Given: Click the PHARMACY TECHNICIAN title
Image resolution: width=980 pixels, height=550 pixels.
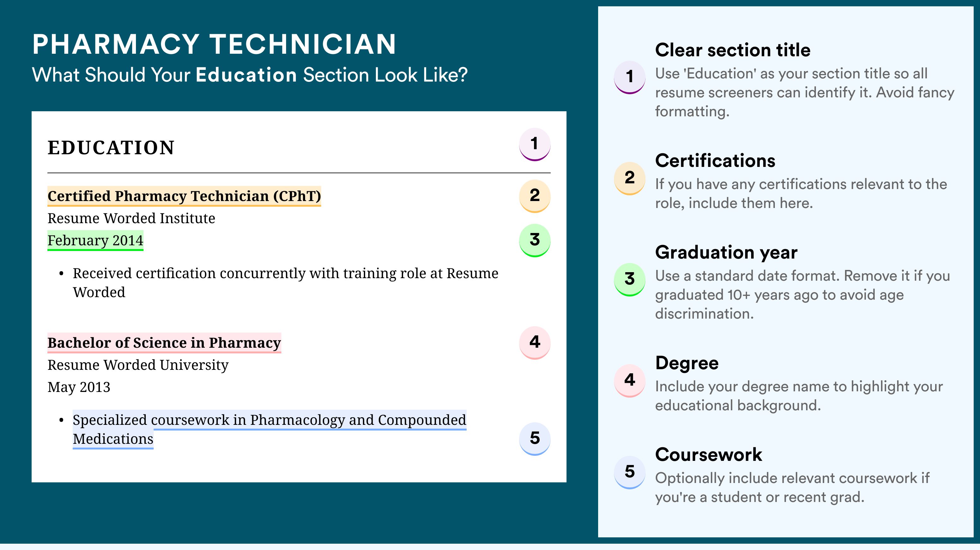Looking at the screenshot, I should click(x=214, y=44).
